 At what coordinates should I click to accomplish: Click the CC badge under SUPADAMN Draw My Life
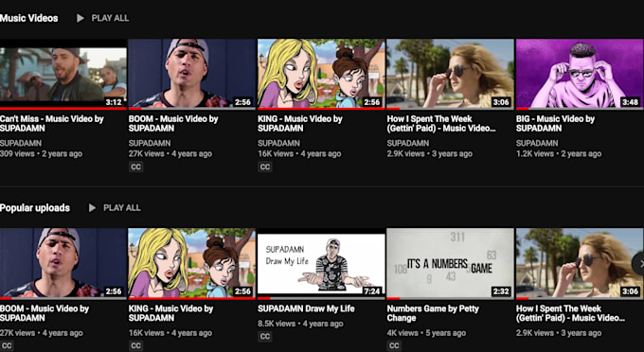[265, 337]
